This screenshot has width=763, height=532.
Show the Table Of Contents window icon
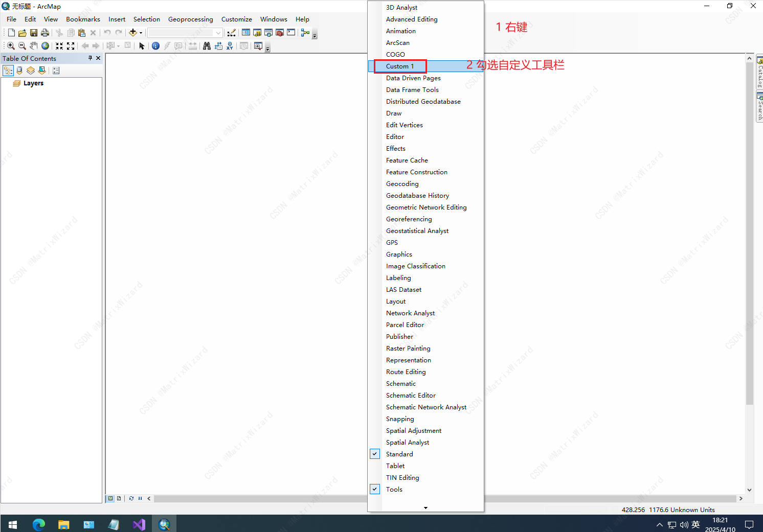(x=246, y=33)
